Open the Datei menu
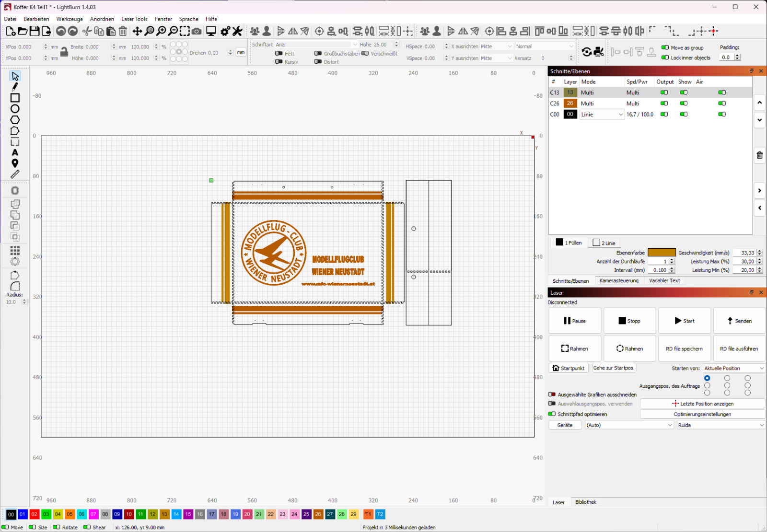 (10, 19)
